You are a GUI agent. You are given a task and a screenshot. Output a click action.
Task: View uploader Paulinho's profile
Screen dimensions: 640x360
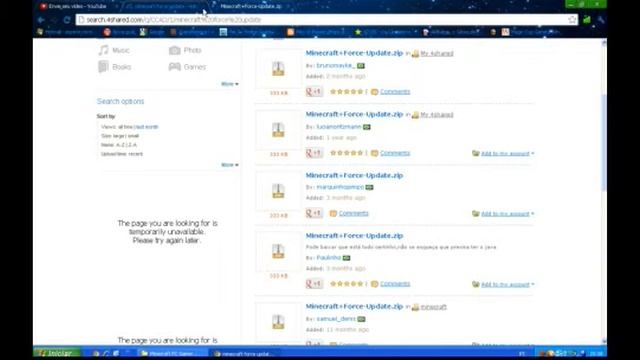coord(329,258)
